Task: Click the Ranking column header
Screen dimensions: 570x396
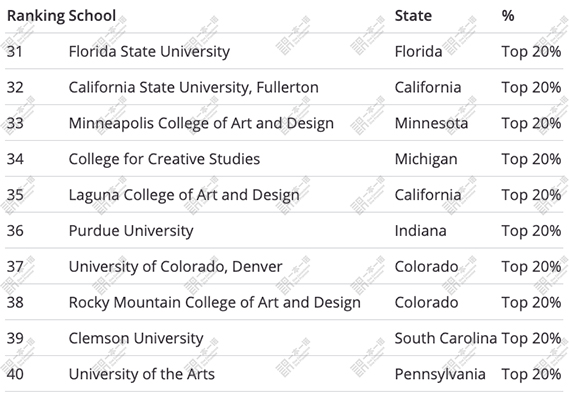Action: point(36,16)
